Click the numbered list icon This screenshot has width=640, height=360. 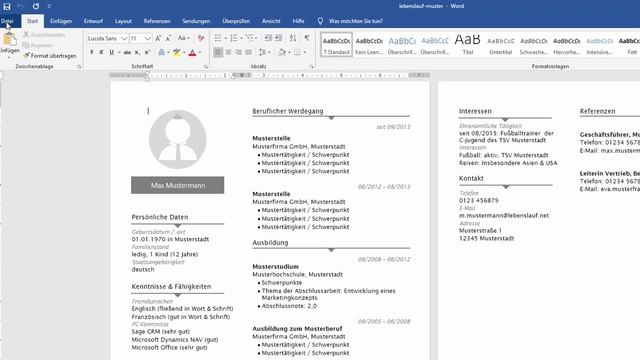click(x=234, y=38)
